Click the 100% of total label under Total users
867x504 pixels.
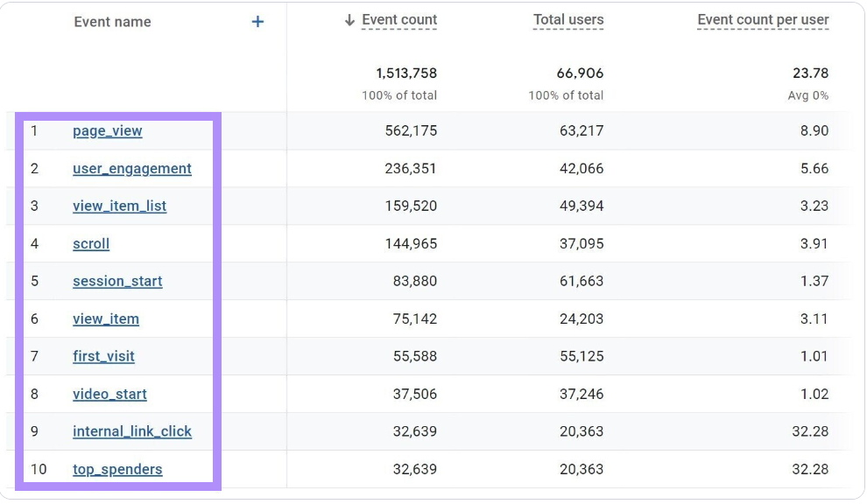[x=566, y=95]
